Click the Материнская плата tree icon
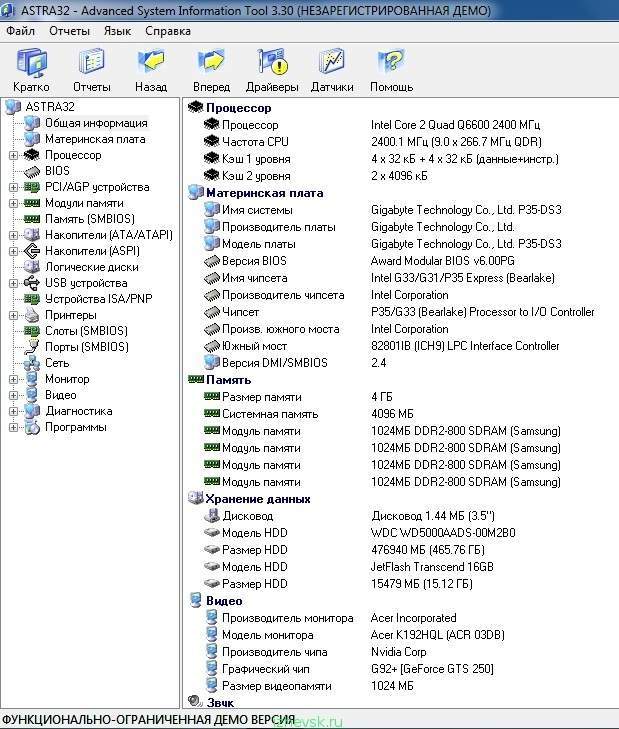619x729 pixels. pyautogui.click(x=32, y=139)
